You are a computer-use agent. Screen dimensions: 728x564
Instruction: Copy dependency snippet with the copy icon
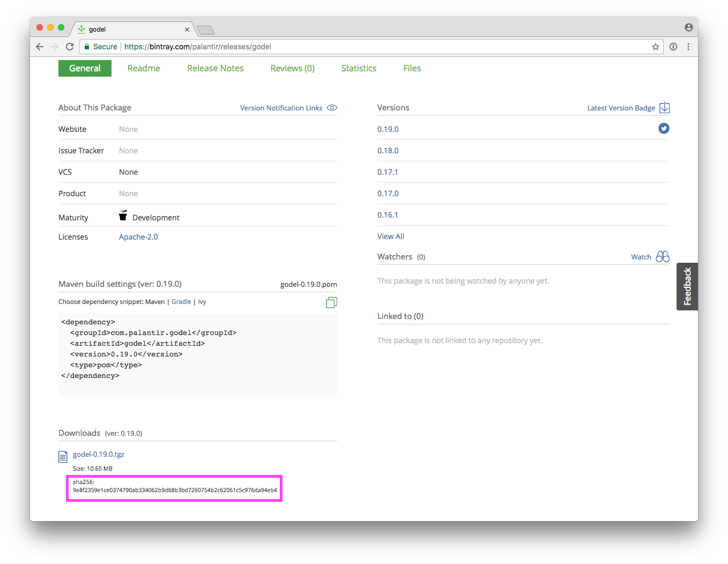click(331, 302)
